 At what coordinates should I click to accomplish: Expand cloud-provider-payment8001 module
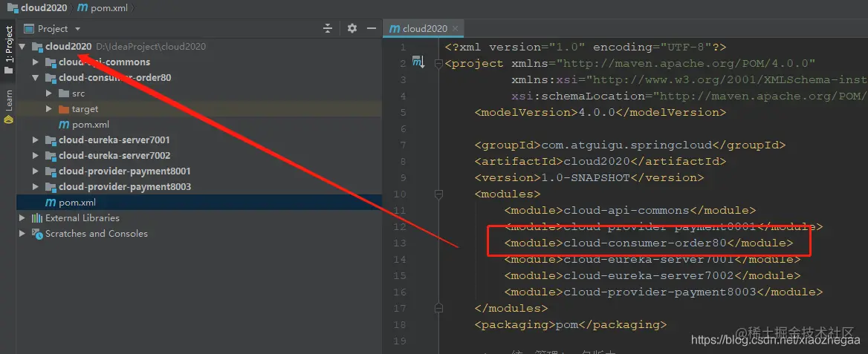(36, 171)
